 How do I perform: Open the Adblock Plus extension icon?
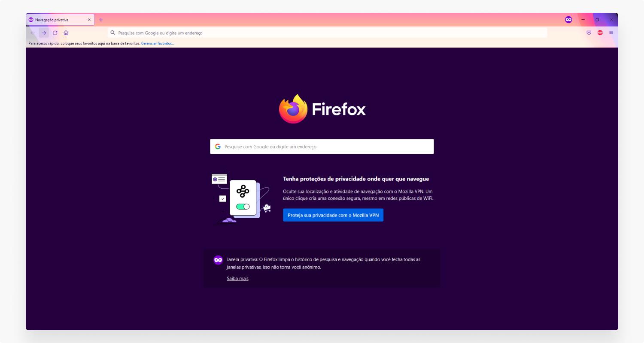pos(600,33)
